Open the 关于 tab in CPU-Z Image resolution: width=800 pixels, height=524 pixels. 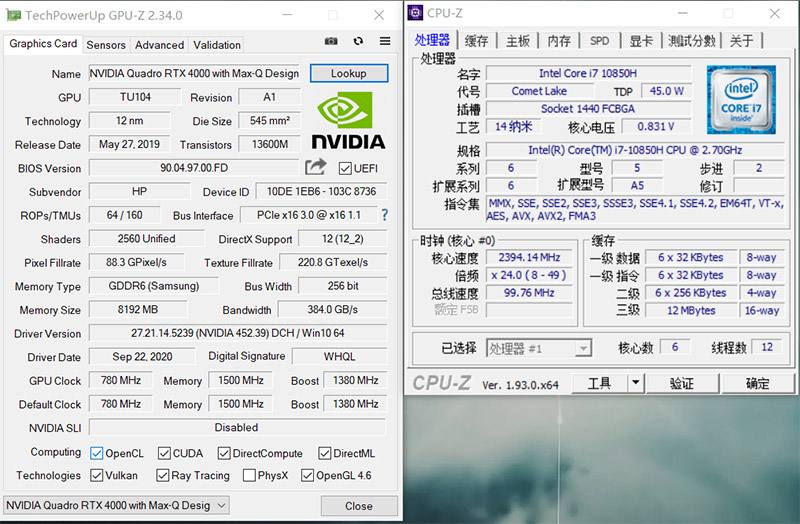click(741, 41)
